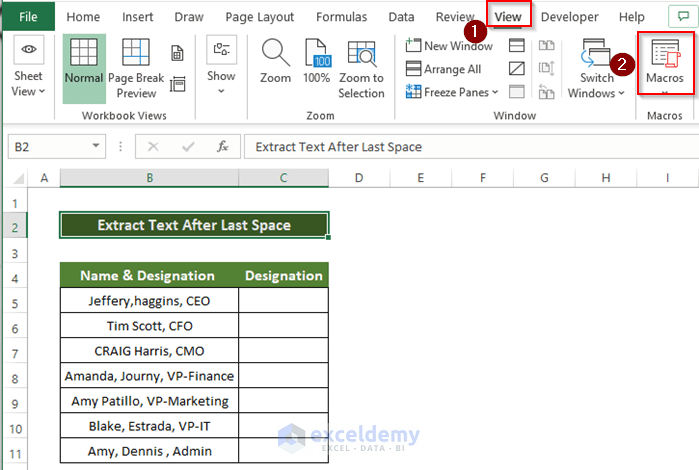
Task: Select cell 'Jeffery,haggins, CEO'
Action: pyautogui.click(x=149, y=301)
